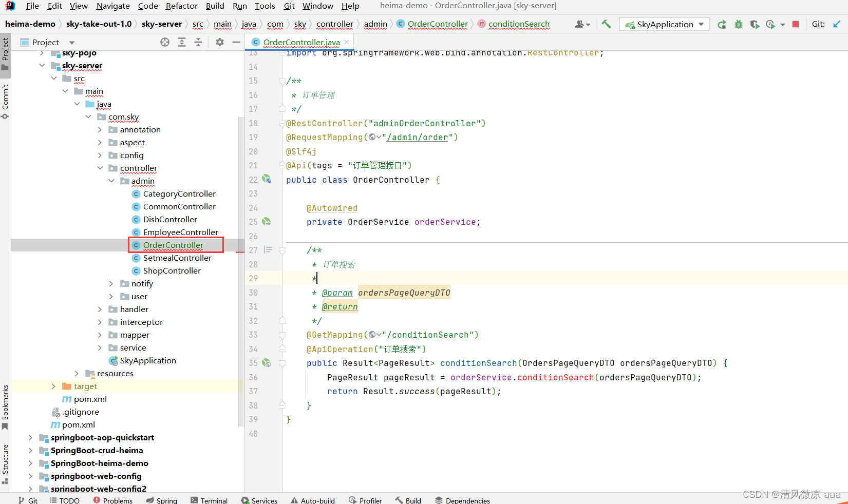This screenshot has height=504, width=848.
Task: Click the Build Project hammer icon
Action: point(606,24)
